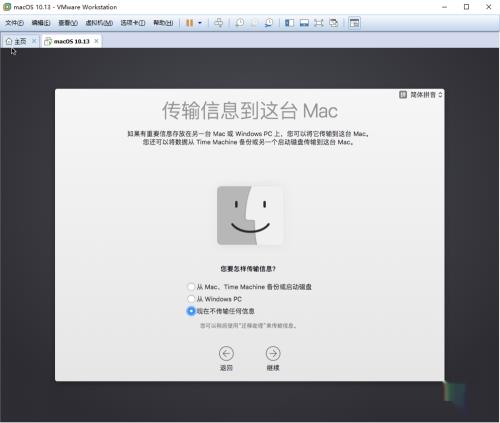This screenshot has width=500, height=423.
Task: Maximize the VMware Workstation window
Action: [466, 7]
